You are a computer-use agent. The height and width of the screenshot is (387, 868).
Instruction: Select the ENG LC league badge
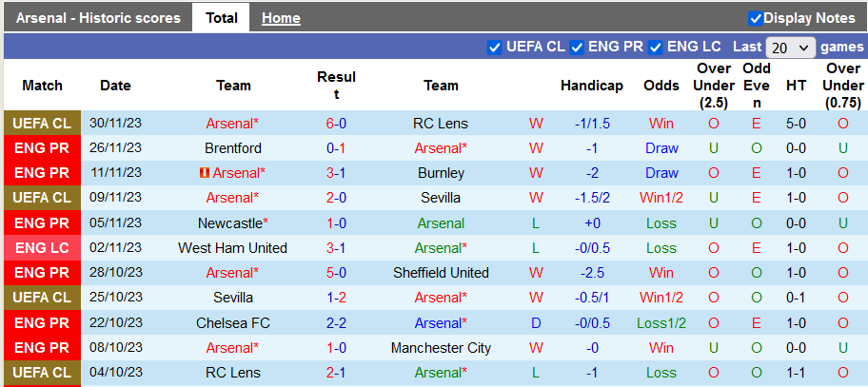tap(42, 248)
